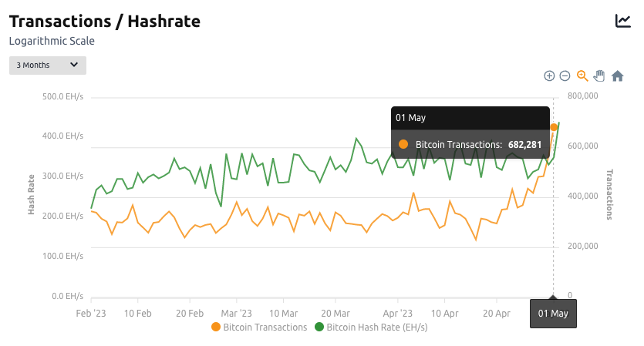Click the orange Bitcoin Transactions legend marker
Viewport: 644px width, 346px height.
pos(216,328)
